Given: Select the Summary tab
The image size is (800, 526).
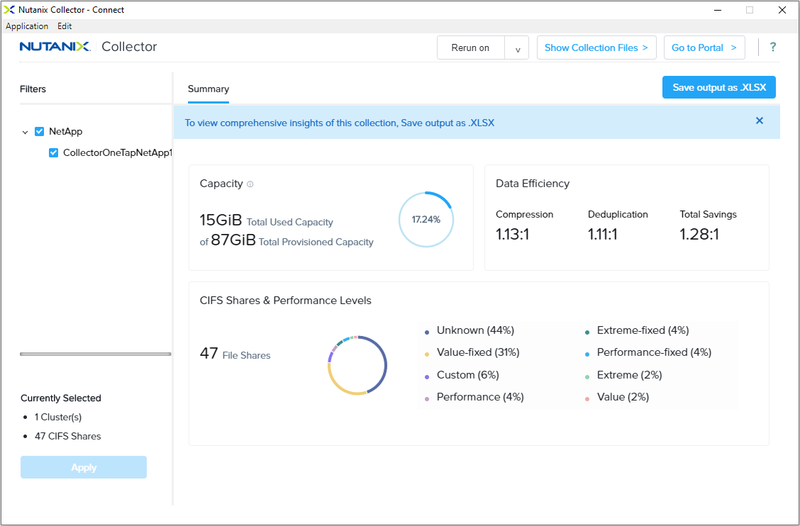Looking at the screenshot, I should click(208, 89).
